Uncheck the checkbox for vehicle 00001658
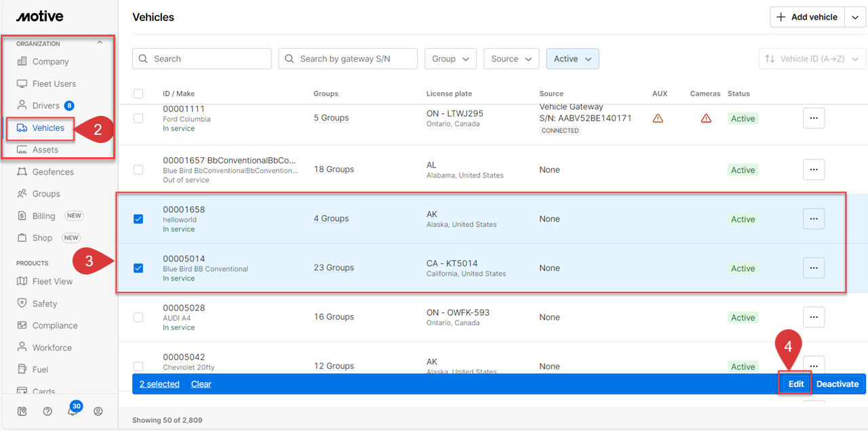Image resolution: width=868 pixels, height=431 pixels. coord(138,219)
